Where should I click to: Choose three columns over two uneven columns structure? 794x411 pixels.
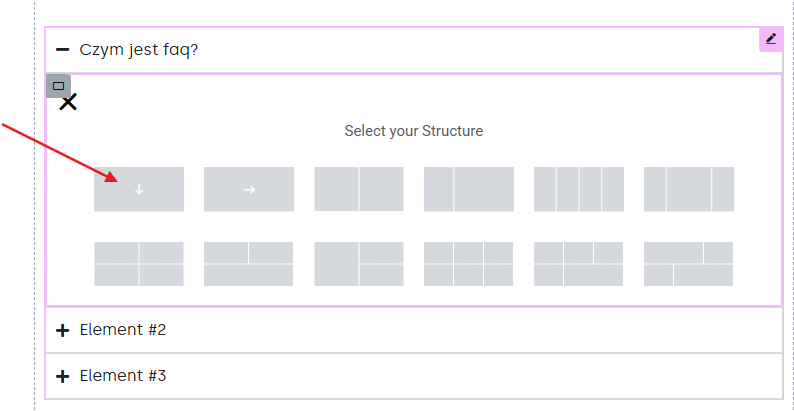579,264
